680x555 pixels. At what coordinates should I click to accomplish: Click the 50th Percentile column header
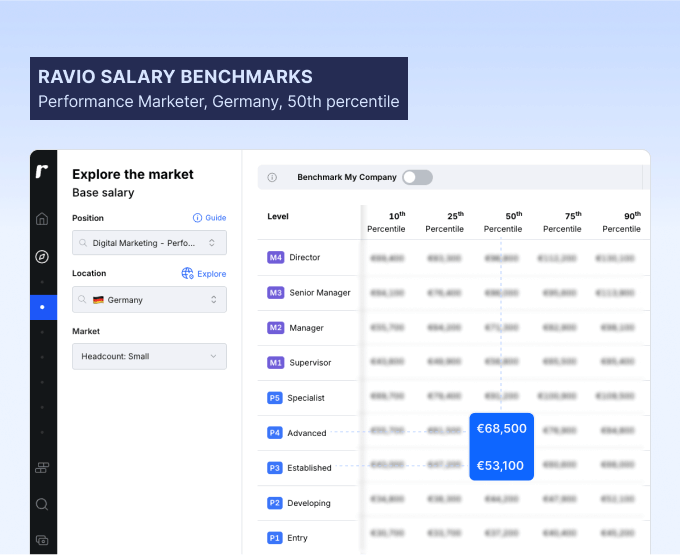pos(503,222)
